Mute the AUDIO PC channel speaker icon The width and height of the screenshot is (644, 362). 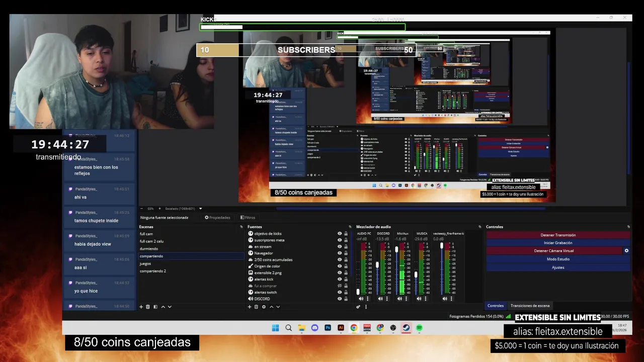point(361,299)
